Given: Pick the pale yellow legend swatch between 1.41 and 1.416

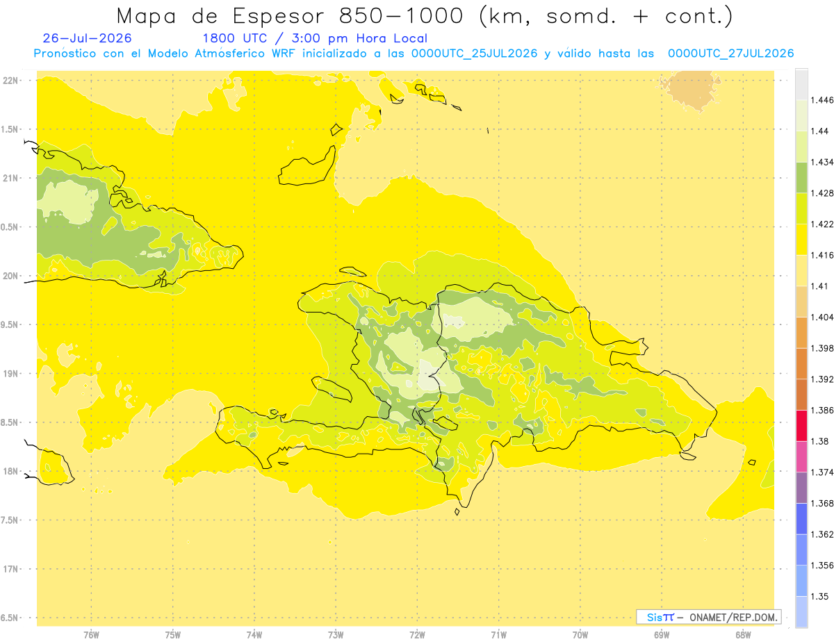Looking at the screenshot, I should coord(801,270).
